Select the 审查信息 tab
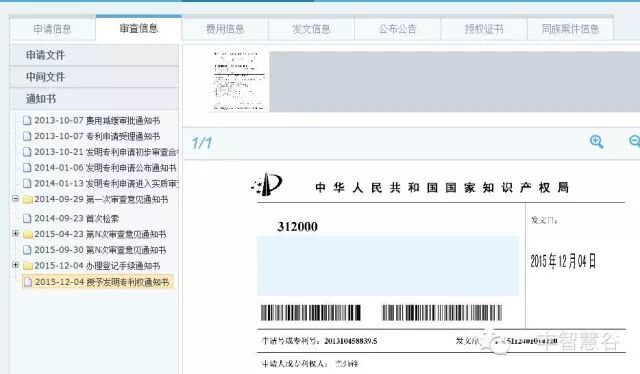The height and width of the screenshot is (374, 640). [138, 28]
